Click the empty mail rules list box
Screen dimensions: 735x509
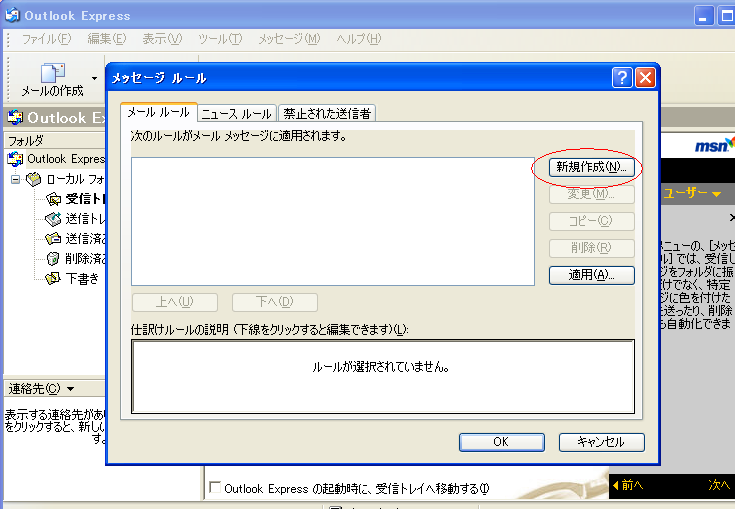click(x=333, y=221)
